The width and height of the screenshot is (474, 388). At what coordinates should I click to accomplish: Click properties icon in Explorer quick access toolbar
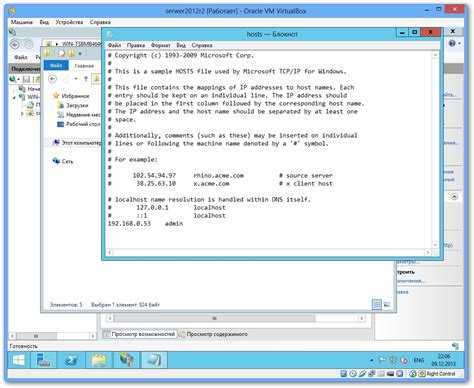[61, 53]
